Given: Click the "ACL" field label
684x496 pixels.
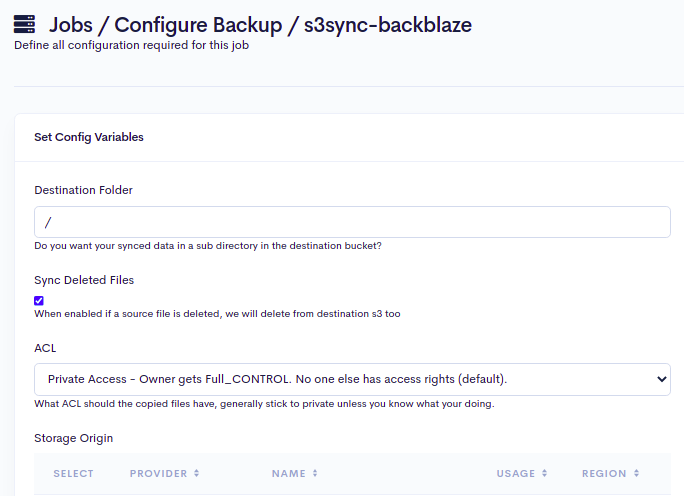Looking at the screenshot, I should pos(45,348).
